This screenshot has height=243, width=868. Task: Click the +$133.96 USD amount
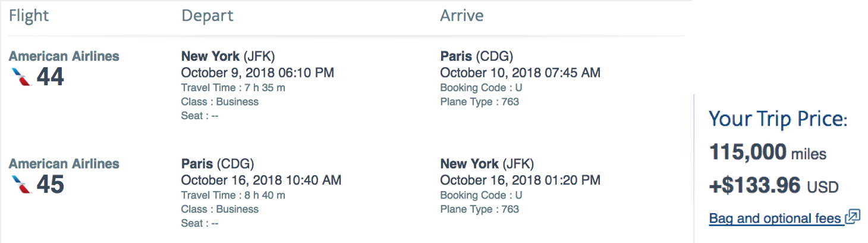[x=774, y=186]
